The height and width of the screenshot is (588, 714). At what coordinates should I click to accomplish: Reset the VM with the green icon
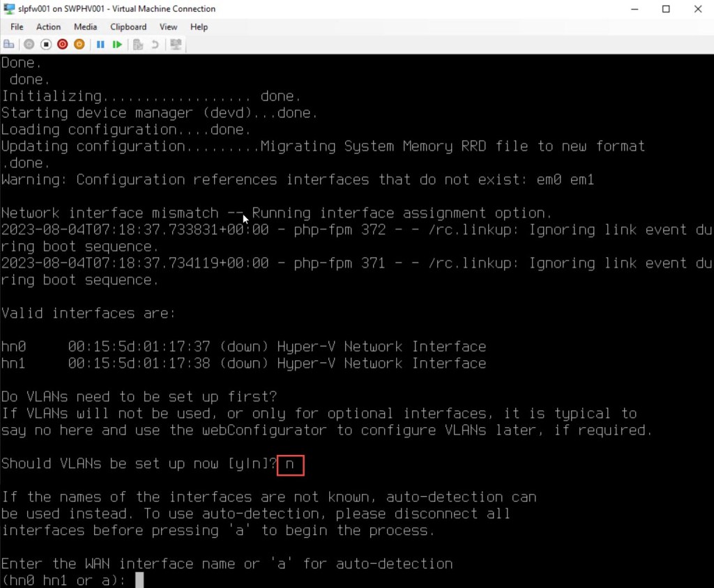coord(117,45)
